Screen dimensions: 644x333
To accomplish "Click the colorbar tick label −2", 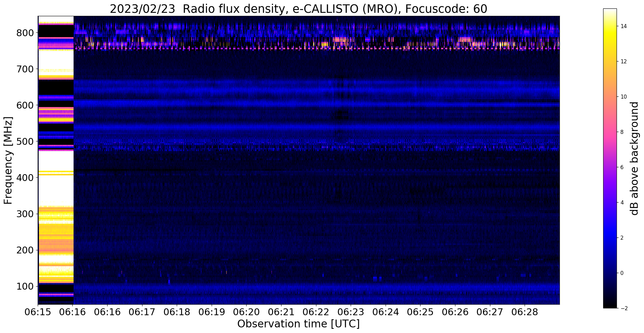I will (x=624, y=308).
